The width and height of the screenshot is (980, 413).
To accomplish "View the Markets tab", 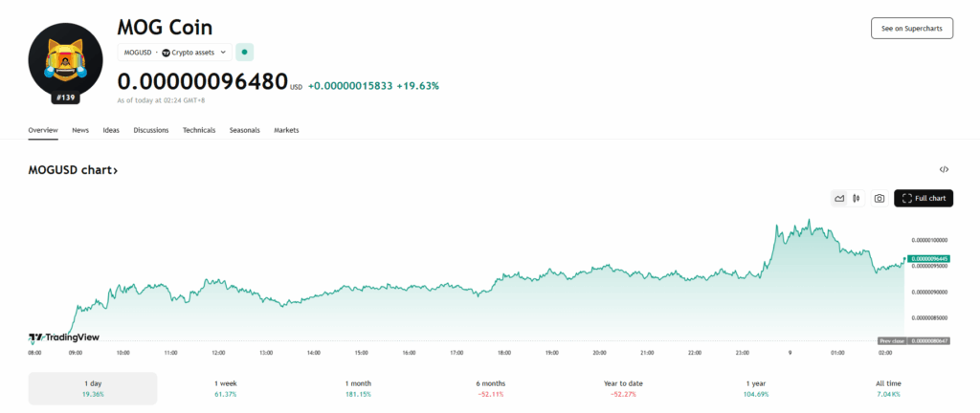I will pyautogui.click(x=286, y=130).
